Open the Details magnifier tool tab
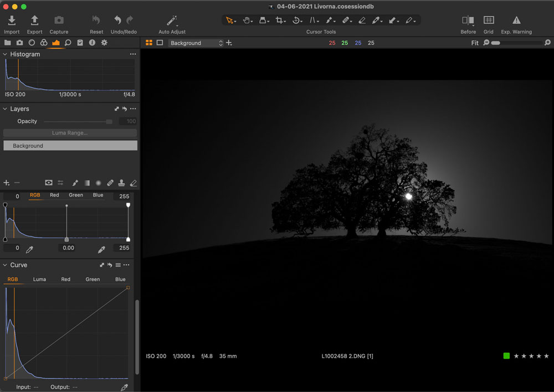Screen dimensions: 554x392 68,43
